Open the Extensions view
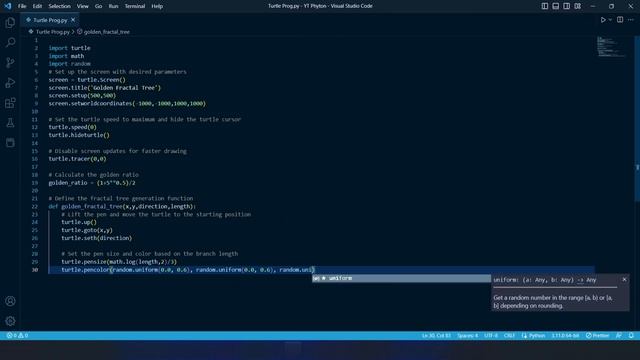Image resolution: width=640 pixels, height=360 pixels. (10, 102)
